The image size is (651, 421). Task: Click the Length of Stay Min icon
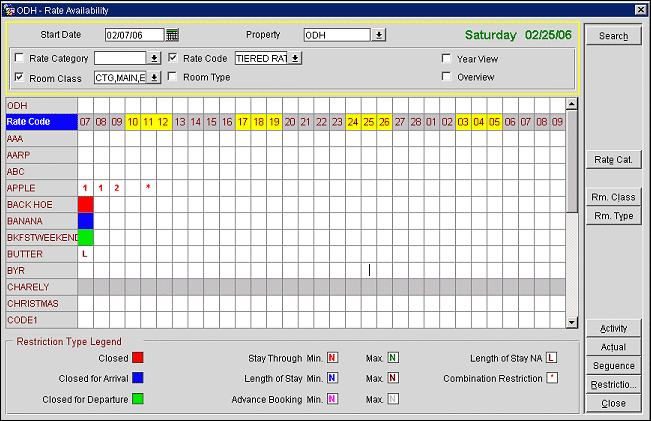point(332,378)
